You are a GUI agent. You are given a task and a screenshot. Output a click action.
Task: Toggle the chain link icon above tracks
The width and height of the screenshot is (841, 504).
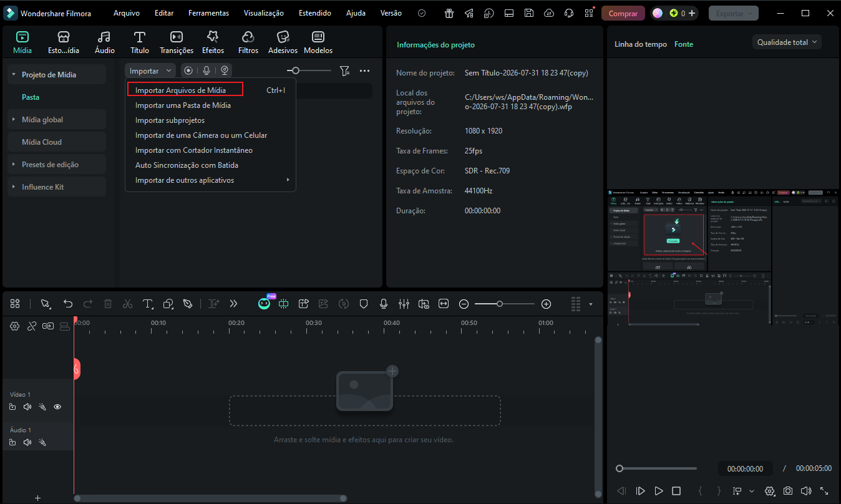point(48,326)
